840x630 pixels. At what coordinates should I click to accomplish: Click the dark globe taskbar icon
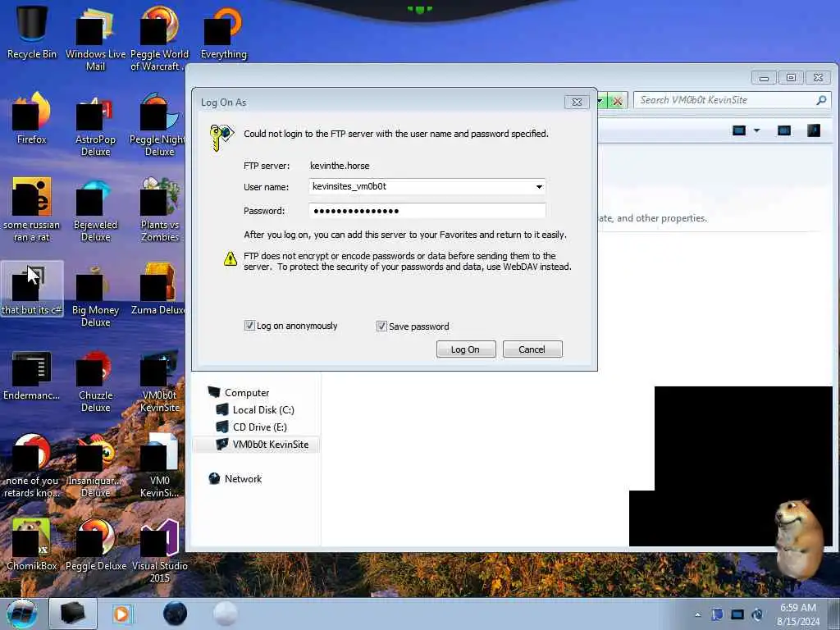pos(176,614)
